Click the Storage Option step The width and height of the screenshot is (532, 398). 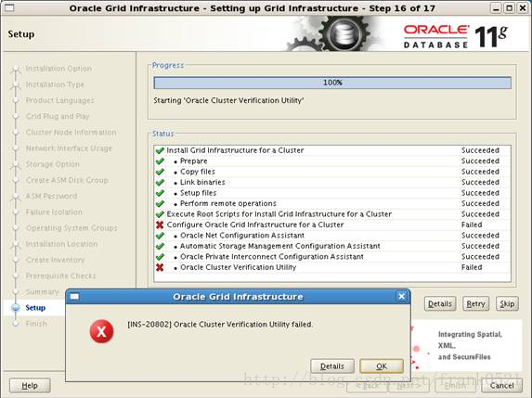53,164
